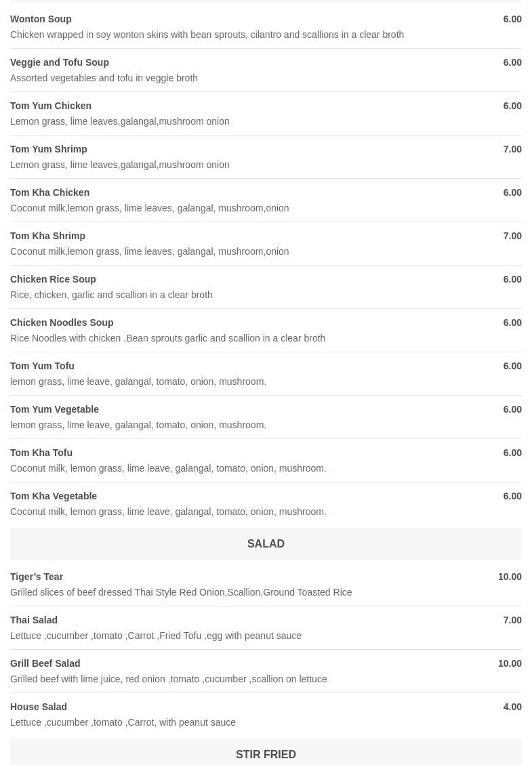Image resolution: width=532 pixels, height=765 pixels.
Task: Choose the Thai Salad item
Action: 34,620
